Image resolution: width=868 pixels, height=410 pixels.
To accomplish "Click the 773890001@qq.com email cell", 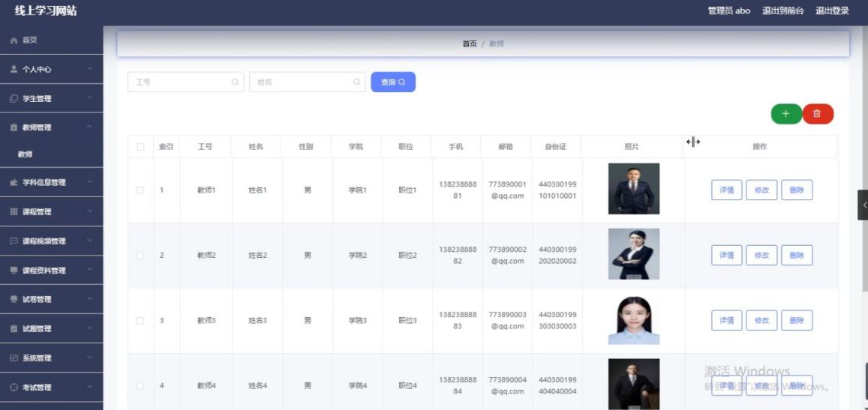I will [508, 190].
